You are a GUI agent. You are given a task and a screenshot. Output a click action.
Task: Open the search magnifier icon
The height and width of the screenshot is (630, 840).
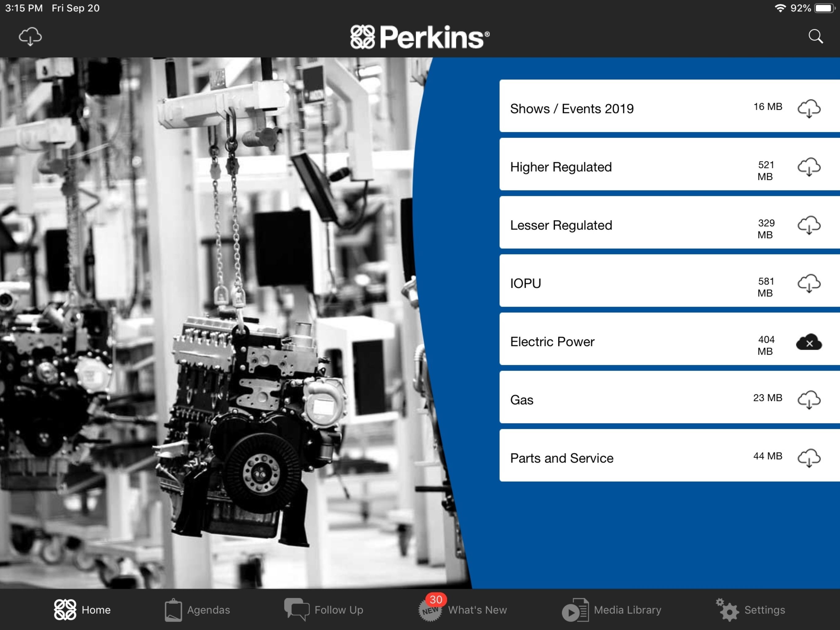click(x=816, y=37)
